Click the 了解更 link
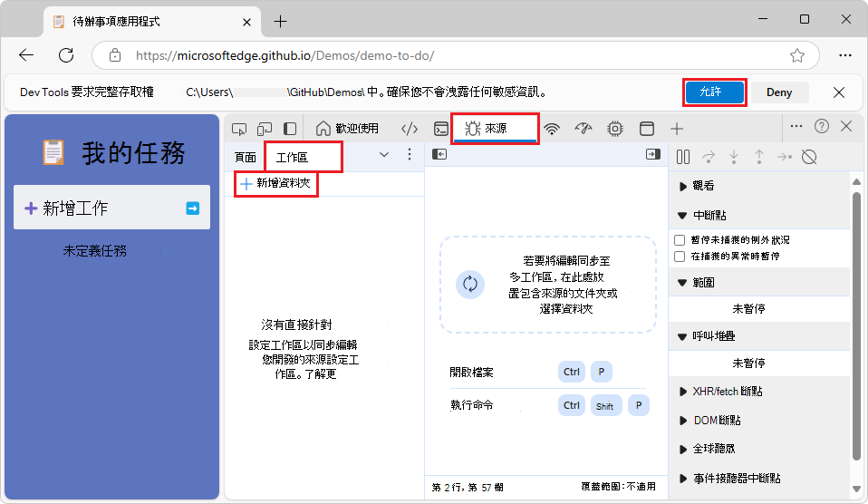Image resolution: width=868 pixels, height=504 pixels. pos(321,374)
